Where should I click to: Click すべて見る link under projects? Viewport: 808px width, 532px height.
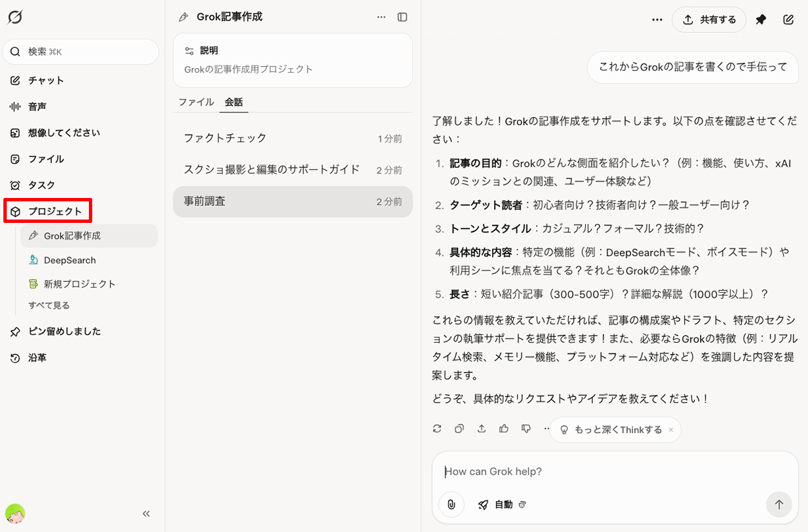[x=48, y=306]
